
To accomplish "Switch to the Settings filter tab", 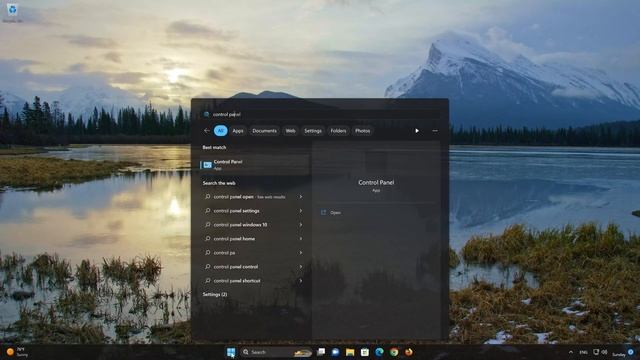I will (x=313, y=131).
